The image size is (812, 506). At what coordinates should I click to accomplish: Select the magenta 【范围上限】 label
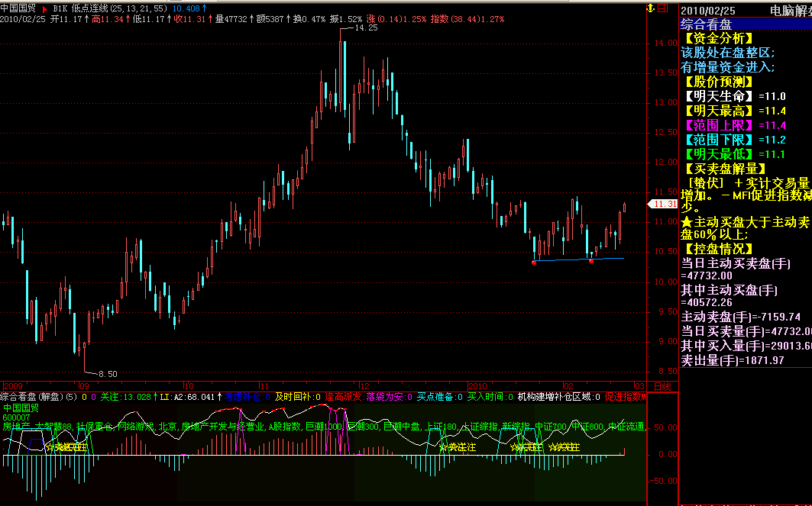tap(718, 125)
